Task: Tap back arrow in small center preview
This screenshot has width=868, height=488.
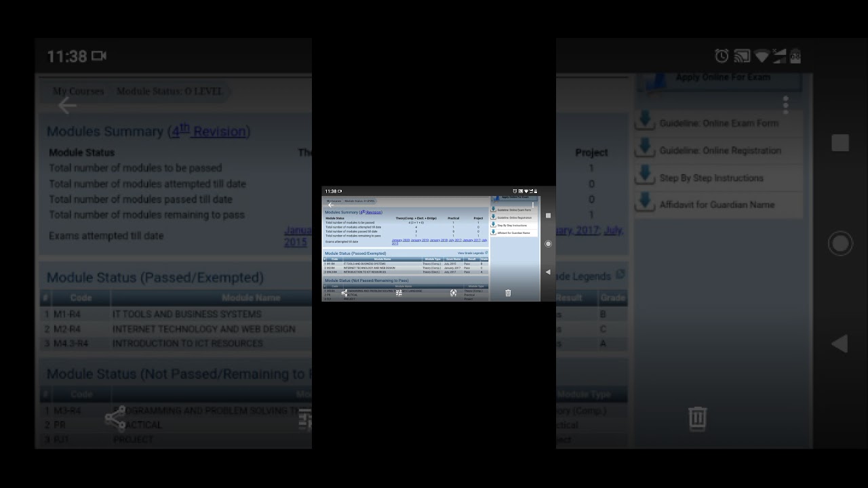Action: click(x=331, y=205)
